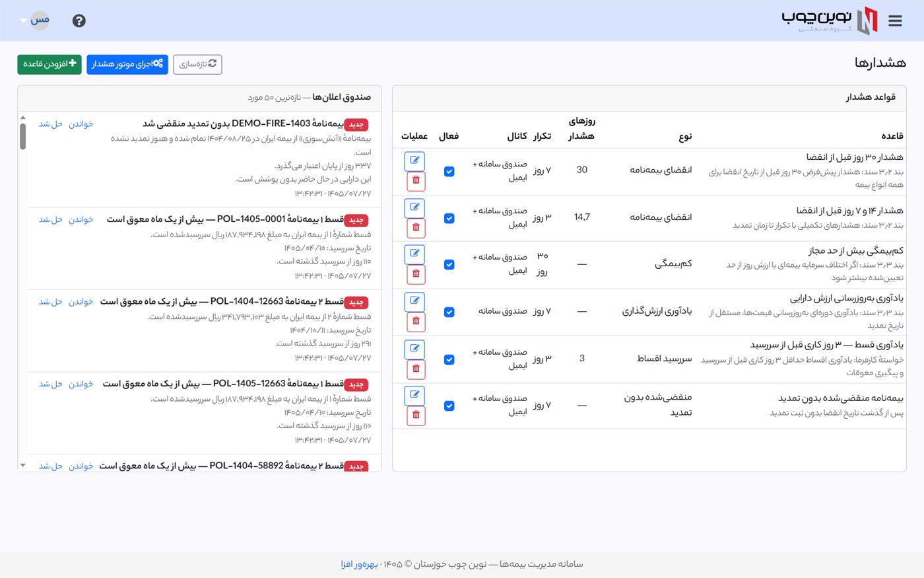Click the notification inbox scrollbar thumb
Image resolution: width=924 pixels, height=578 pixels.
pos(23,136)
